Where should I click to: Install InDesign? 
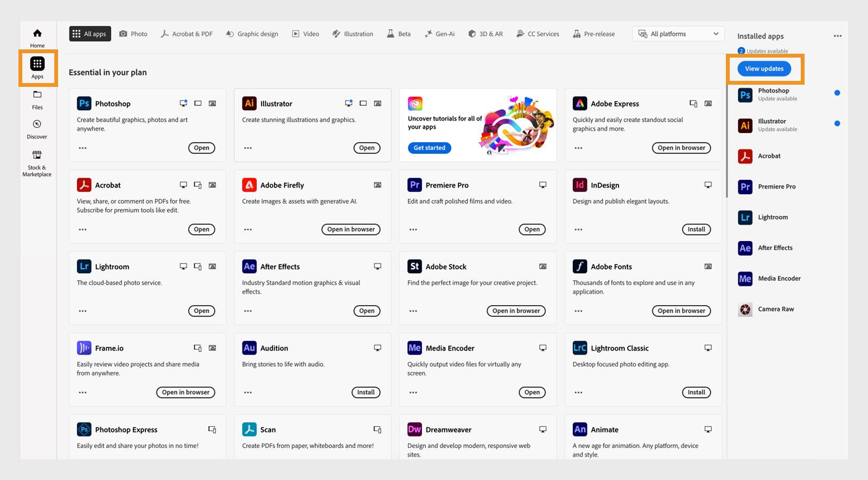[x=697, y=229]
